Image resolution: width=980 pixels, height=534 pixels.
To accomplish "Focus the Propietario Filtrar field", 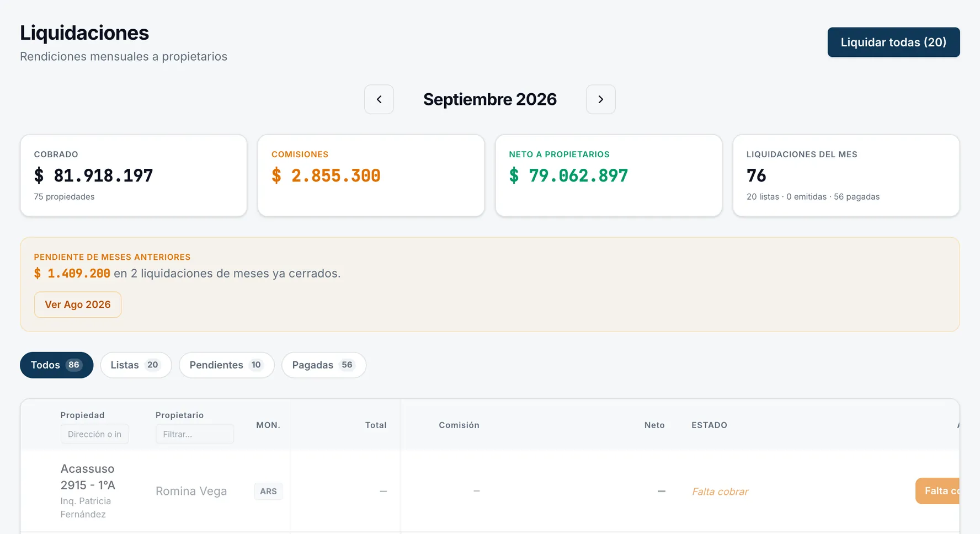I will click(x=195, y=434).
